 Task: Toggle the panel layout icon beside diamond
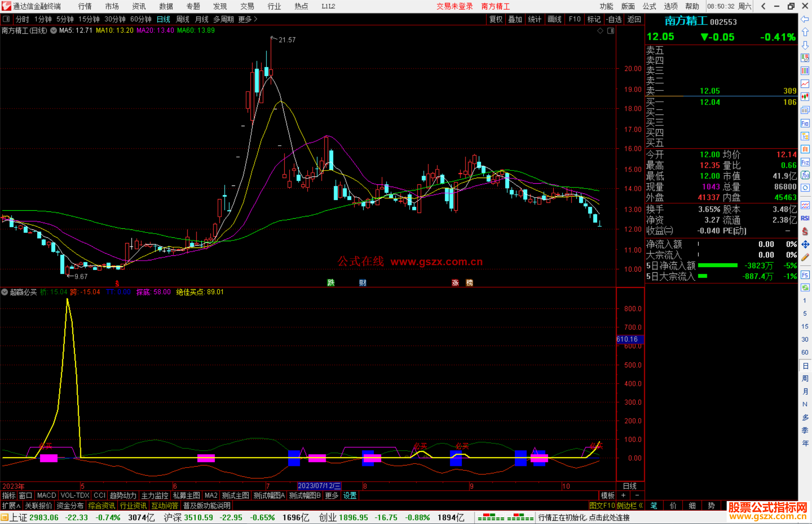[611, 31]
